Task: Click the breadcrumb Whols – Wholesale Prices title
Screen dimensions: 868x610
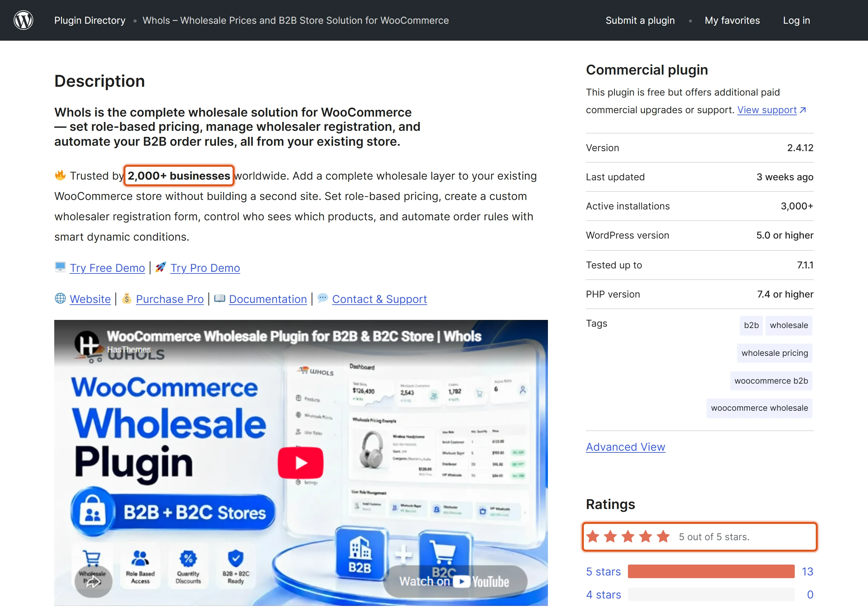Action: 296,20
